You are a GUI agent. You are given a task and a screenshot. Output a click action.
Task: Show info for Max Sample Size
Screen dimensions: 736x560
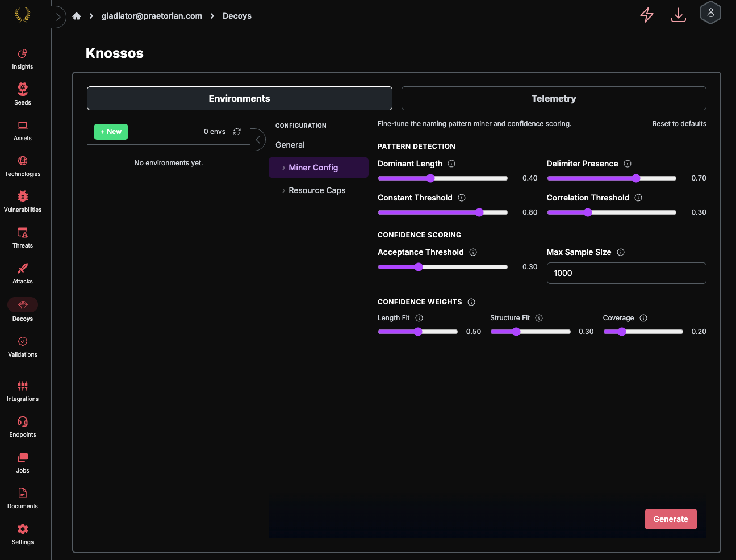coord(621,252)
